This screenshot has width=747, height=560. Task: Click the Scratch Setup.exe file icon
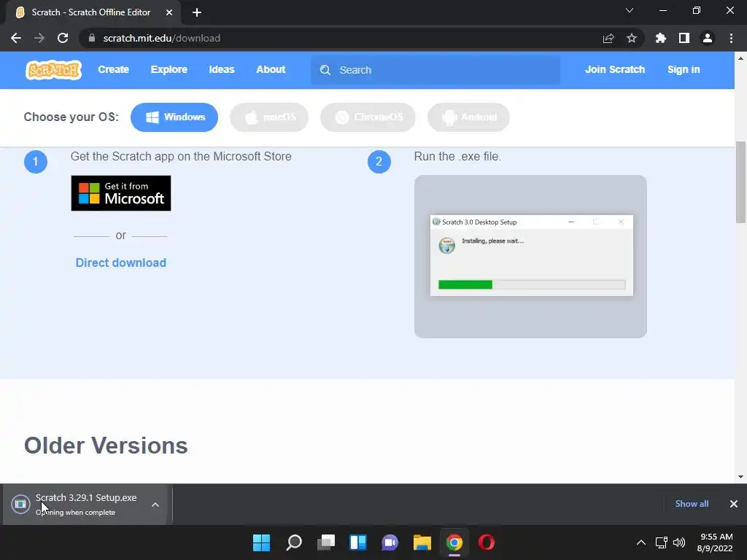click(x=20, y=504)
